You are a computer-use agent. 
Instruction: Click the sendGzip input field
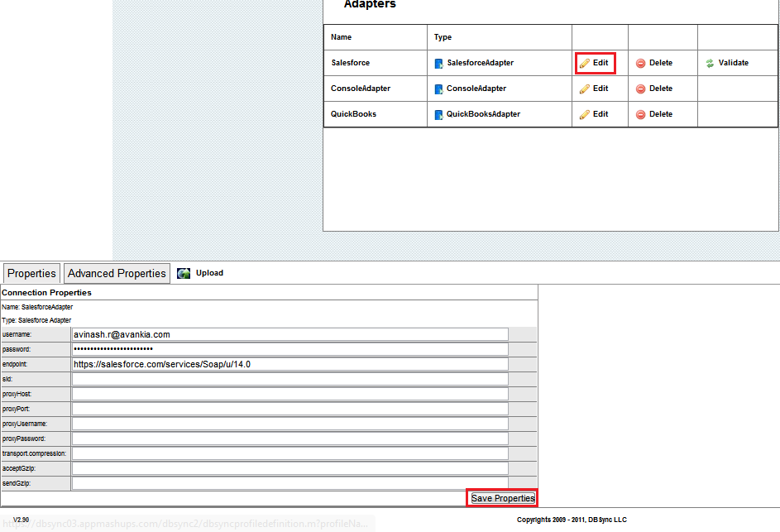[290, 483]
